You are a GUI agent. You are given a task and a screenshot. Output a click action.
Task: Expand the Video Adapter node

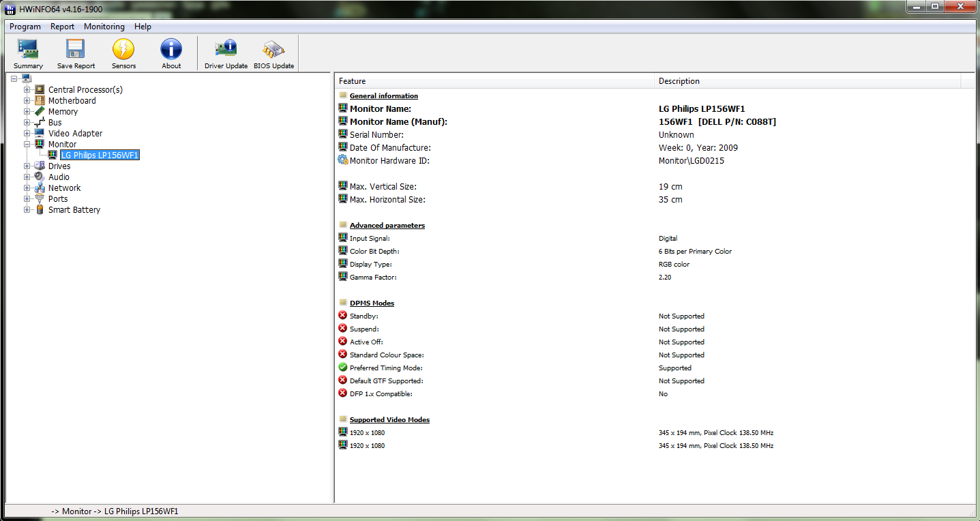click(27, 133)
